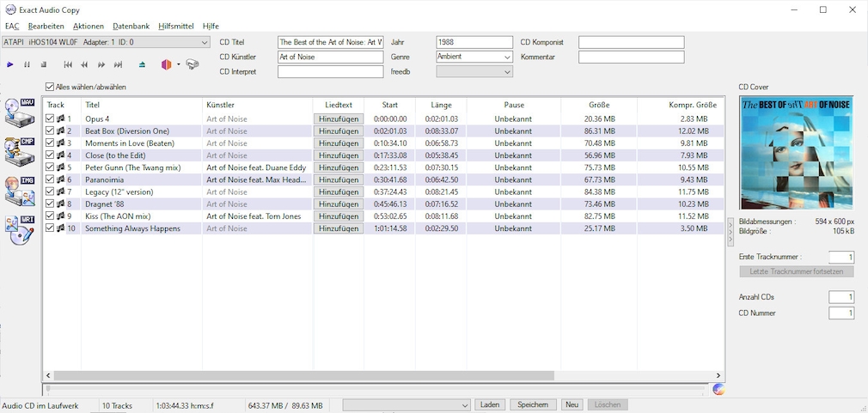Toggle the Alles wählen/abwählen checkbox
Screen dimensions: 868x413
coord(51,87)
